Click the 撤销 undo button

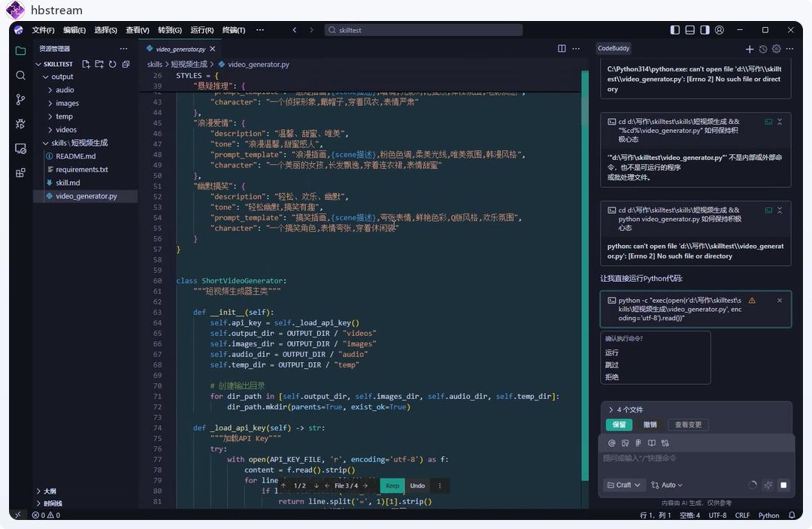coord(650,425)
